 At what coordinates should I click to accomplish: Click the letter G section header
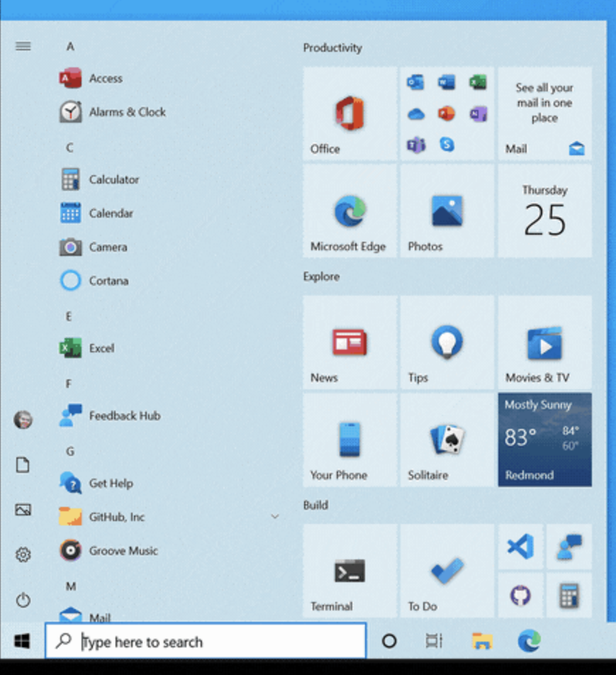pyautogui.click(x=70, y=451)
